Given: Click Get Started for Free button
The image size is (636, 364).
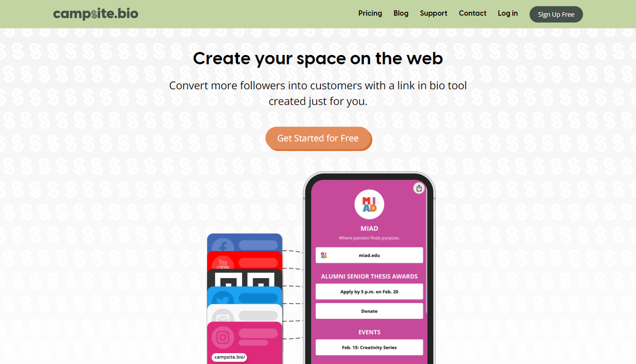Looking at the screenshot, I should [318, 138].
